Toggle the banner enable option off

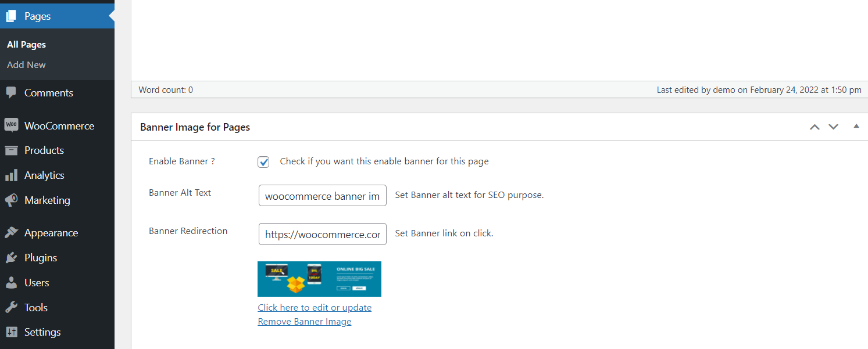coord(263,161)
